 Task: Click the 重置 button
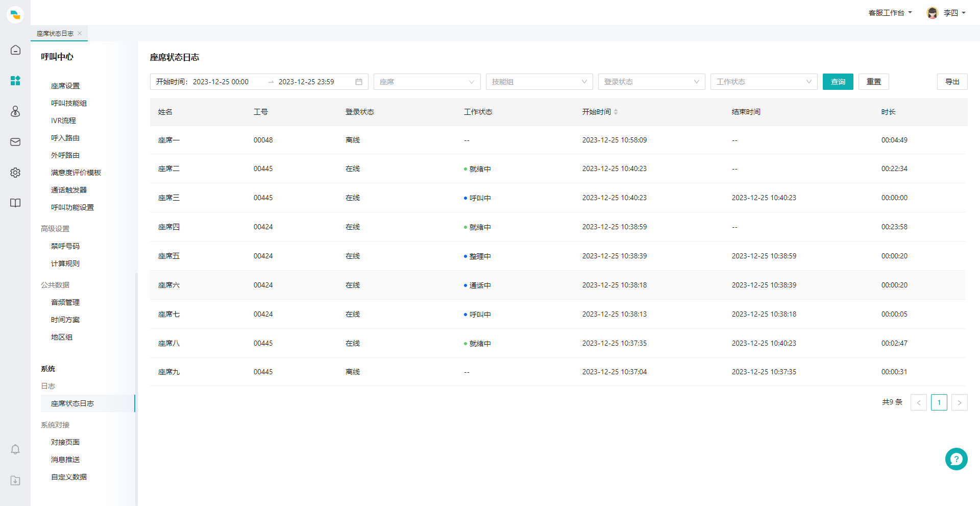click(873, 82)
